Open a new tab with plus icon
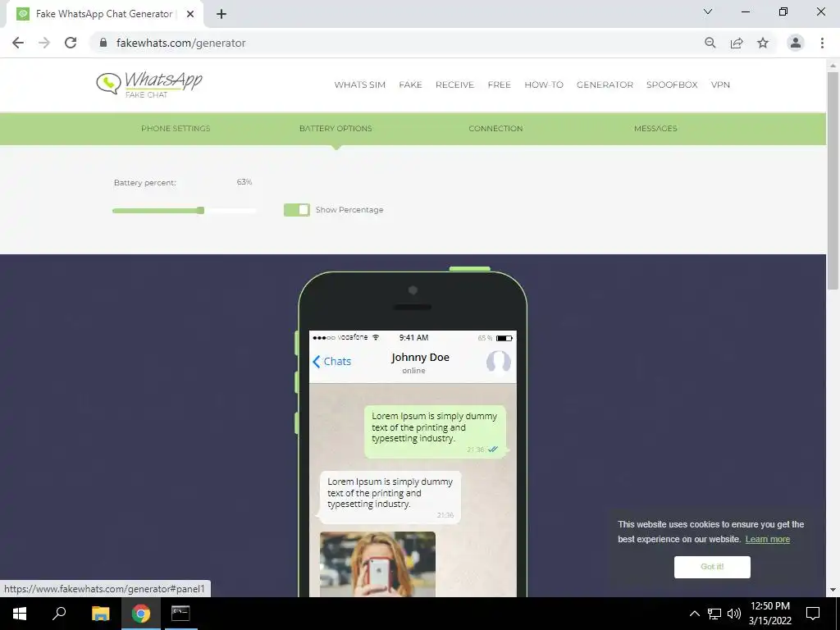 click(x=221, y=14)
